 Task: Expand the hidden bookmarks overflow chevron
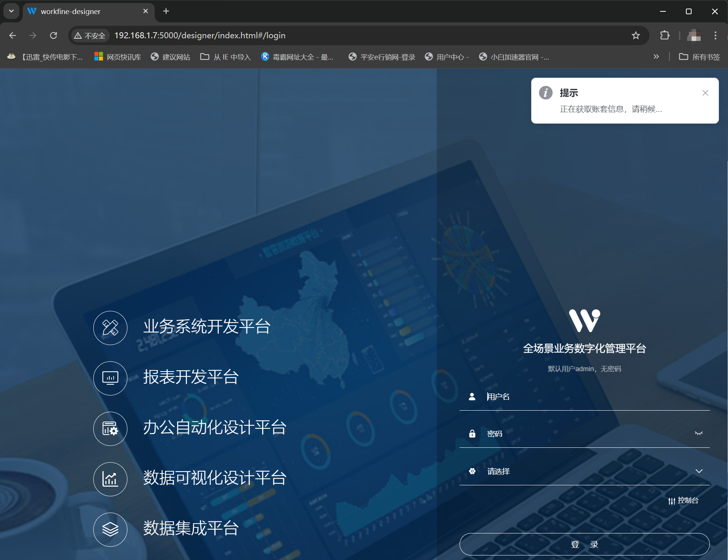[x=656, y=56]
